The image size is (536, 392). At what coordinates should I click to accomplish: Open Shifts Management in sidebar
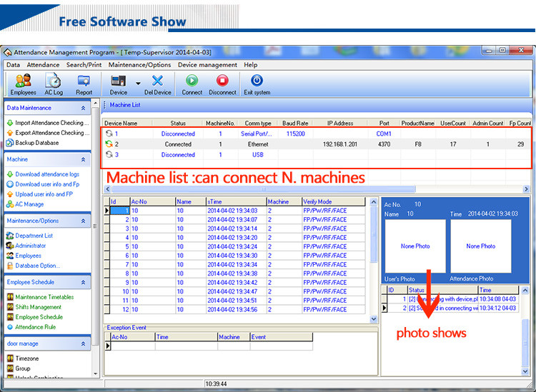coord(38,307)
